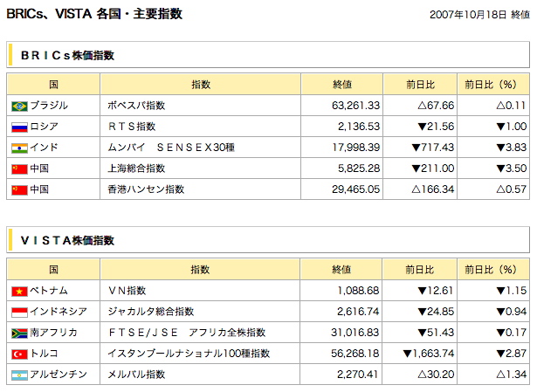
Task: Click the ＶＩＳＴＡ株価指数 section heading
Action: tap(67, 241)
